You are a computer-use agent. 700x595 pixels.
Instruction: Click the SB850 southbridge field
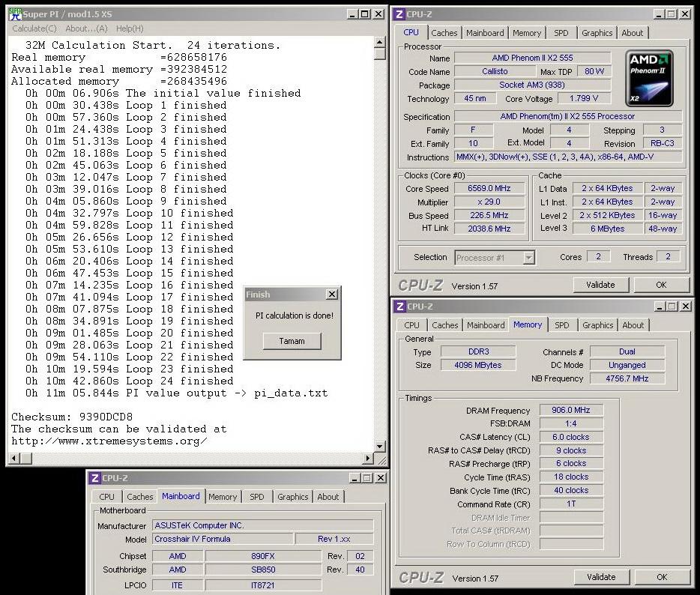(x=263, y=570)
